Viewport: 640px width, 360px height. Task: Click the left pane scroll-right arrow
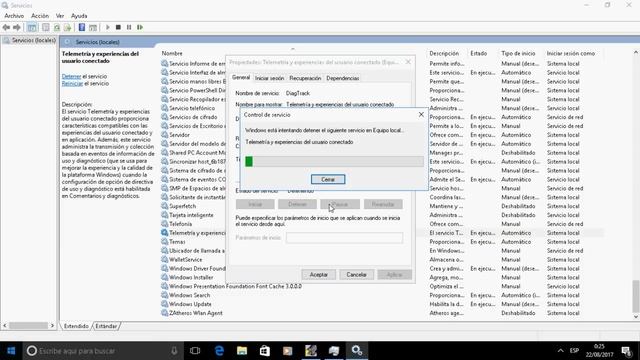click(52, 326)
